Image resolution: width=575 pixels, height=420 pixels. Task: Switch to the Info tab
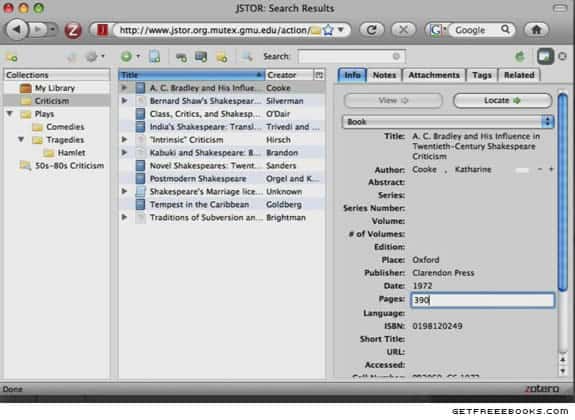pyautogui.click(x=352, y=75)
